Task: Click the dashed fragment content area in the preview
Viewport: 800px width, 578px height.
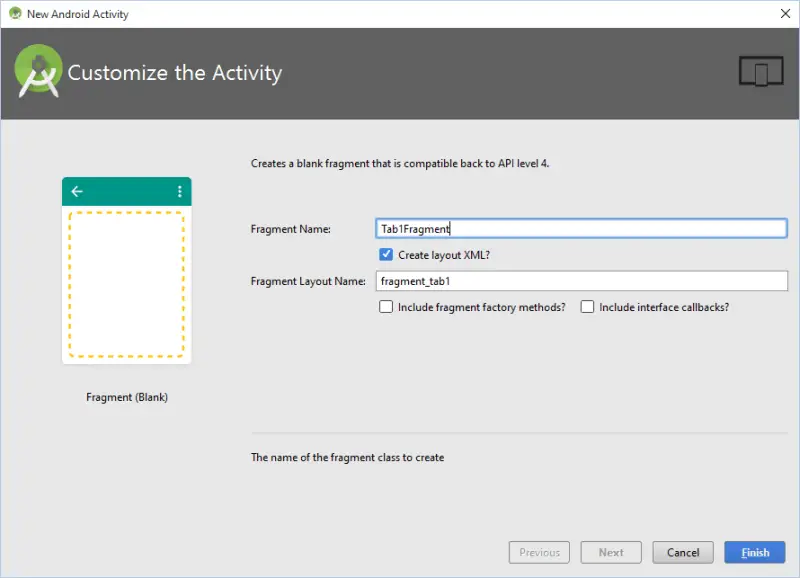Action: [x=126, y=285]
